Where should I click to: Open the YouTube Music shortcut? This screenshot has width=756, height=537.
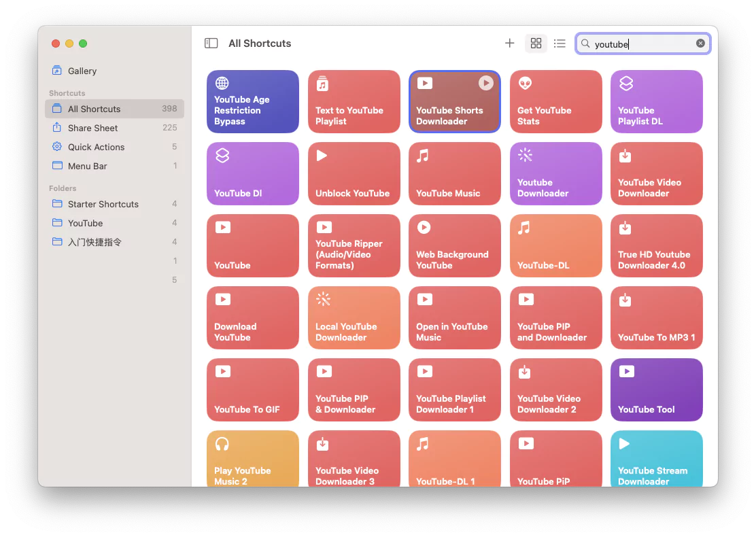tap(454, 173)
